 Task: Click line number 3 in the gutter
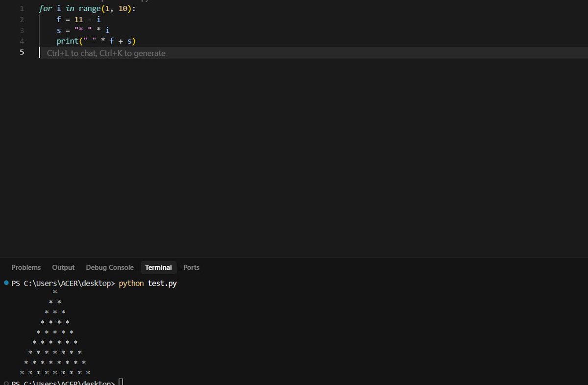(x=22, y=30)
